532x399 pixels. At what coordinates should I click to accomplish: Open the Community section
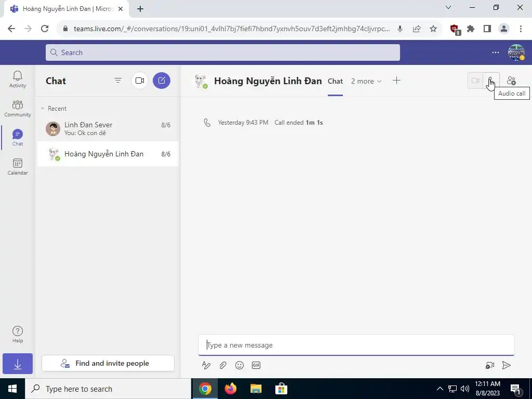click(x=18, y=109)
